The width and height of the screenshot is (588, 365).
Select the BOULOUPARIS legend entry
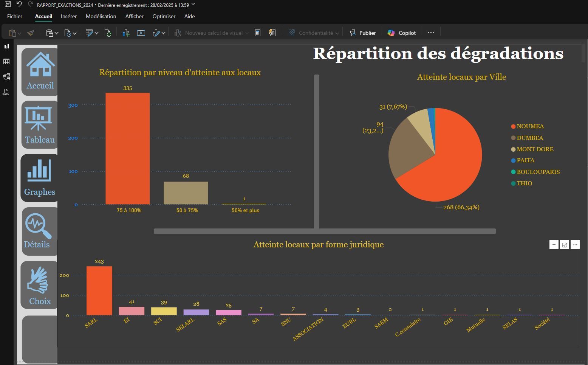tap(535, 172)
